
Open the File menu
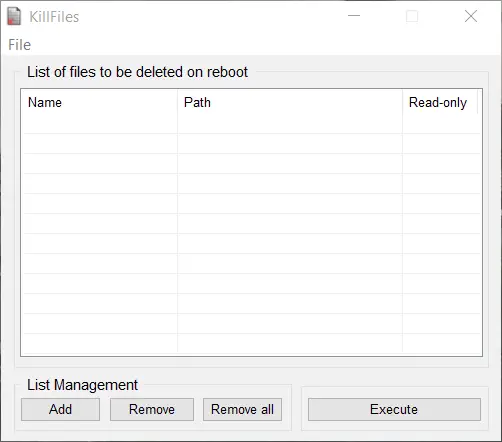(x=19, y=45)
